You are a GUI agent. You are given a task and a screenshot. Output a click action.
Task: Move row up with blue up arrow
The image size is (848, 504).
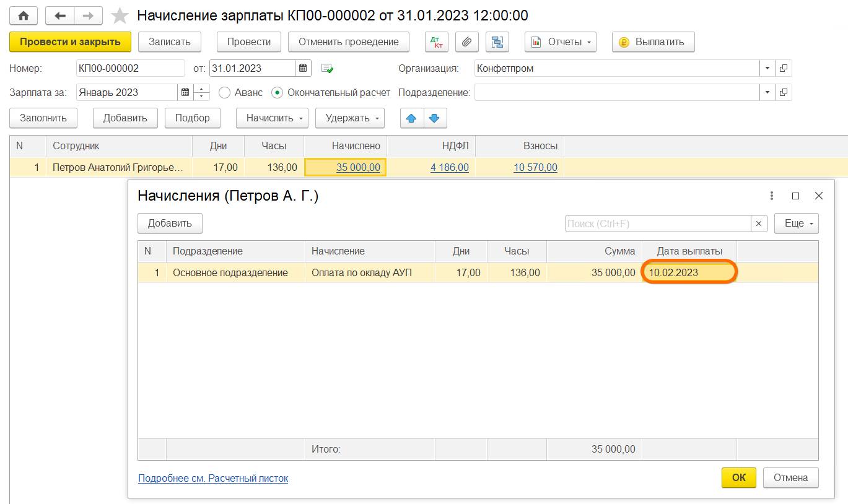411,118
